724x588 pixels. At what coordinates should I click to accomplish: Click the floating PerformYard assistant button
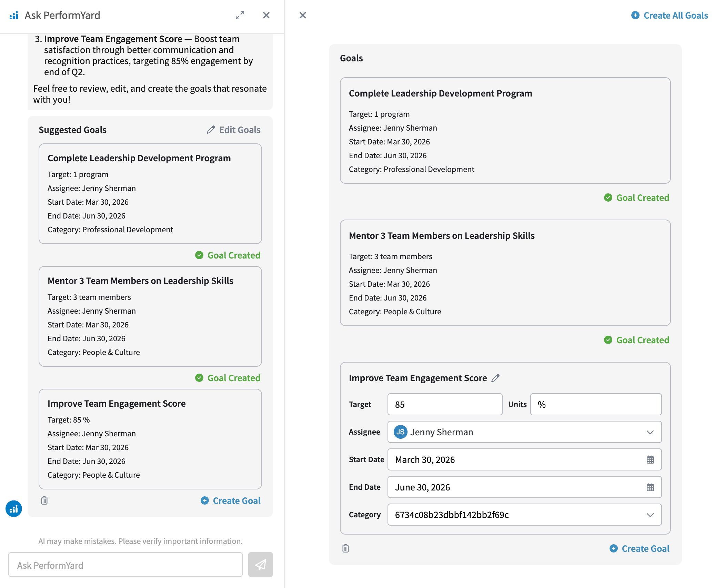(14, 509)
